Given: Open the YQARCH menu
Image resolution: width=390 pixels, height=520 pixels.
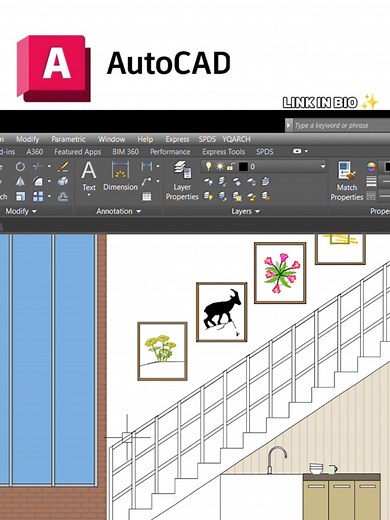Looking at the screenshot, I should click(236, 139).
